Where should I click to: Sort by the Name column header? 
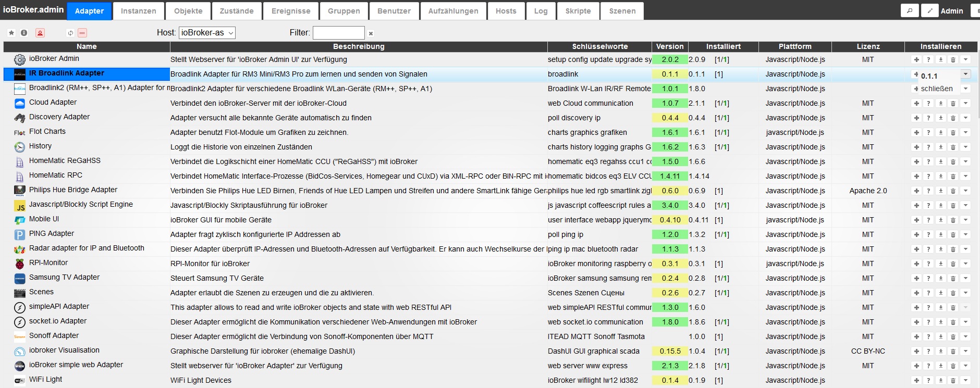[87, 46]
